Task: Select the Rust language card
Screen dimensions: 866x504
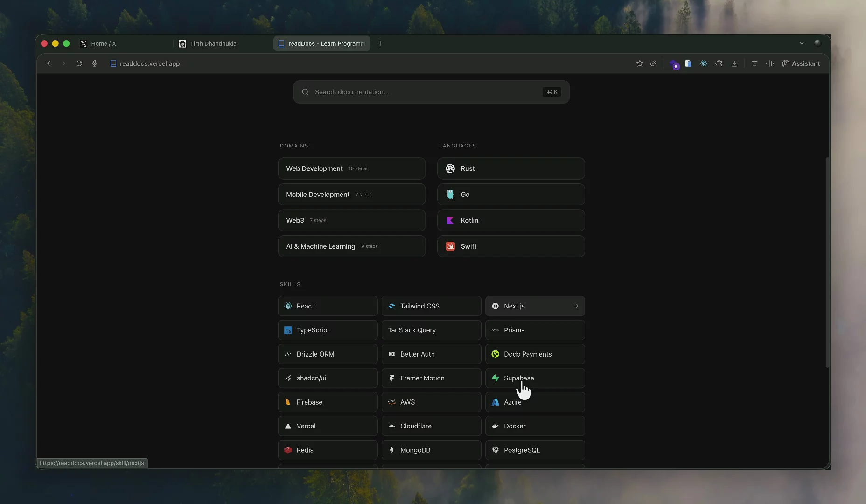Action: (x=510, y=168)
